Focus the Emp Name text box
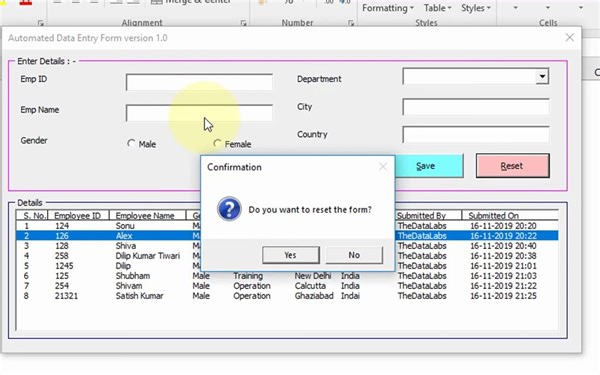 coord(199,113)
